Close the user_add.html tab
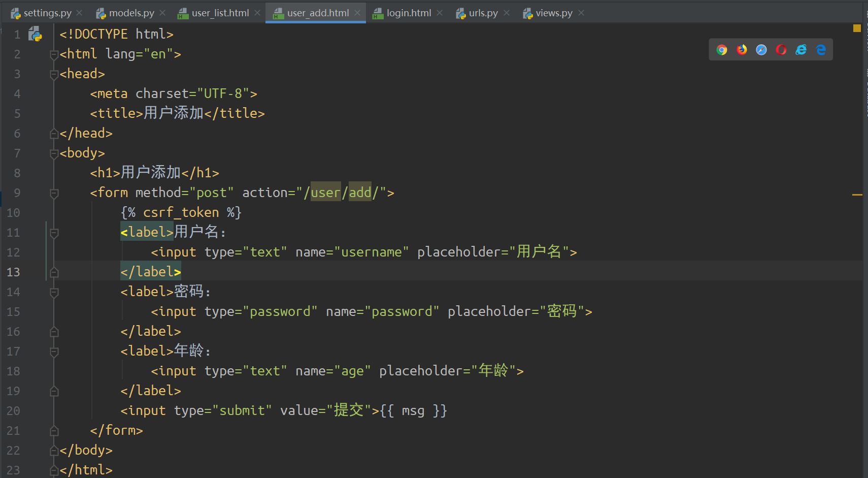Screen dimensions: 868x478 click(357, 13)
